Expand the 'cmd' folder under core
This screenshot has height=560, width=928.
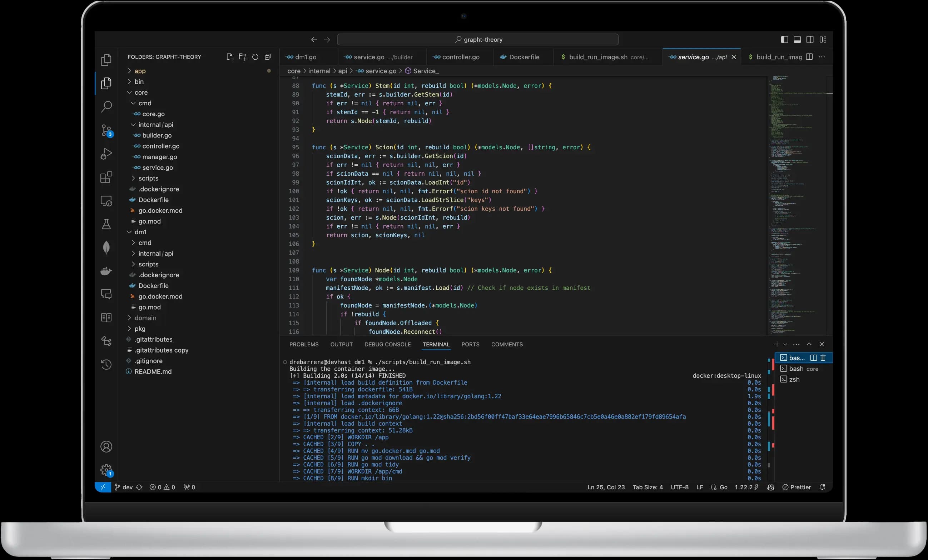point(144,103)
